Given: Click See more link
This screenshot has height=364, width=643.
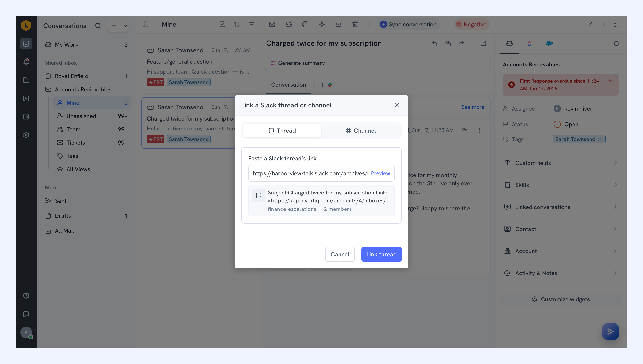Looking at the screenshot, I should click(x=473, y=107).
